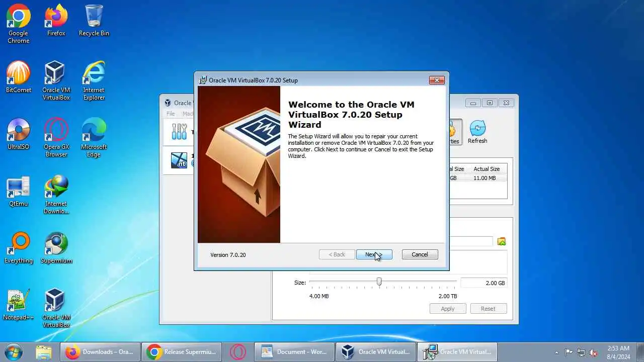Select the NT virtual machine icon
This screenshot has width=644, height=362.
[179, 160]
